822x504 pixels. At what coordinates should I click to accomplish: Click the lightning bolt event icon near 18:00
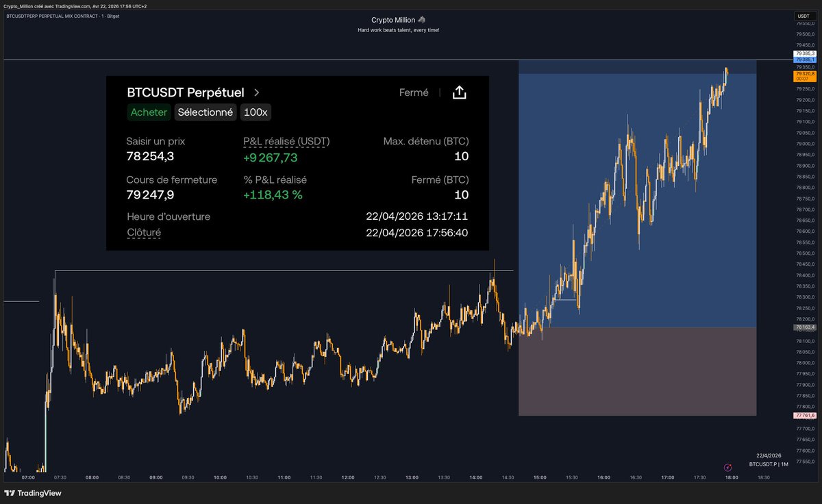tap(727, 468)
